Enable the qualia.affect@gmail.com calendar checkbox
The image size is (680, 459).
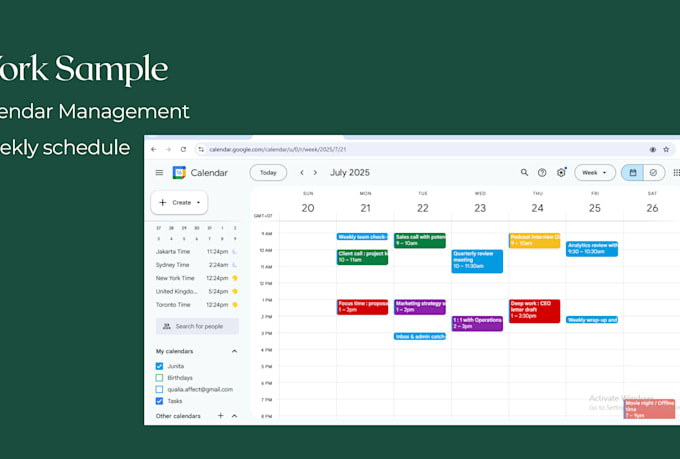click(x=159, y=390)
